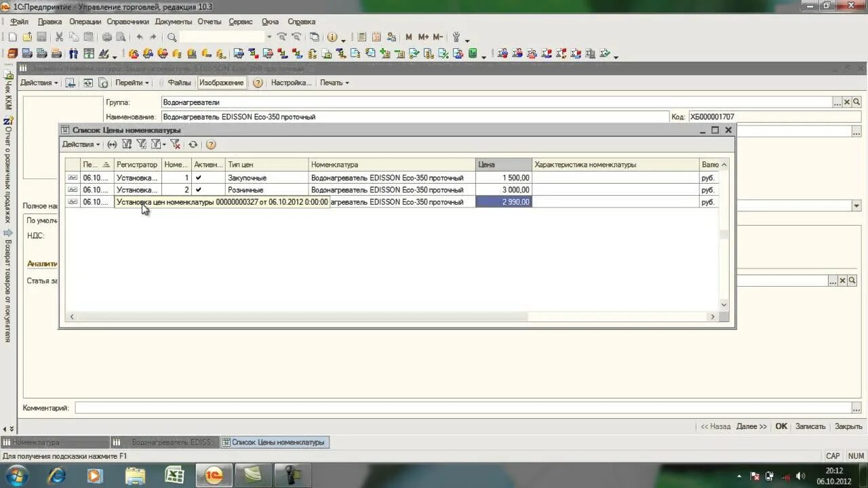Click the info help icon in main toolbar
This screenshot has width=868, height=488.
pos(333,37)
